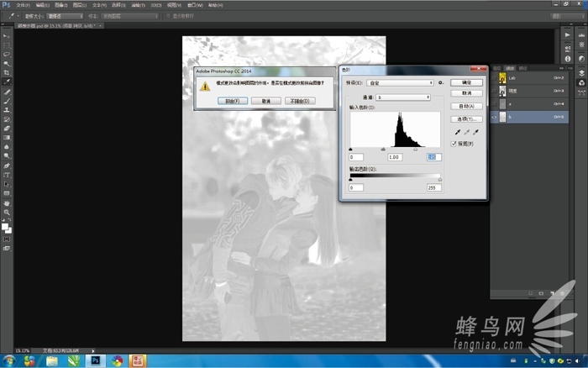Open the 样本 sample dropdown
Screen dimensions: 588x368
coord(129,16)
